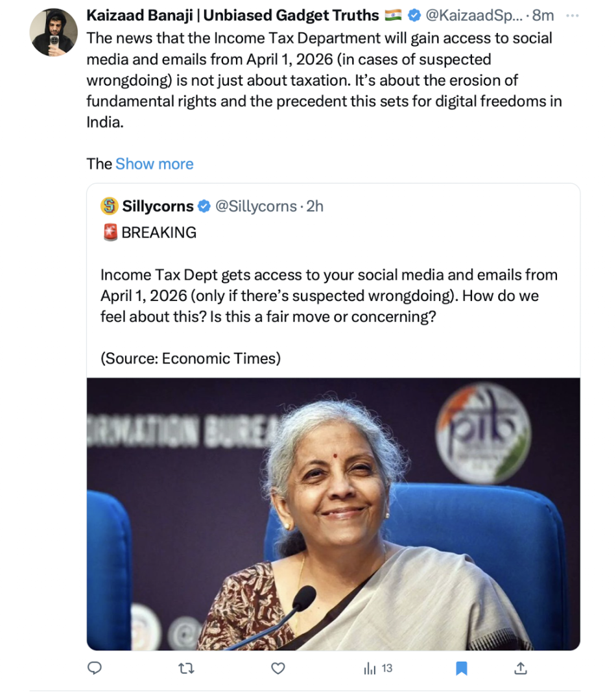Expand the tweet with Show more
Image resolution: width=616 pixels, height=693 pixels.
pyautogui.click(x=154, y=164)
